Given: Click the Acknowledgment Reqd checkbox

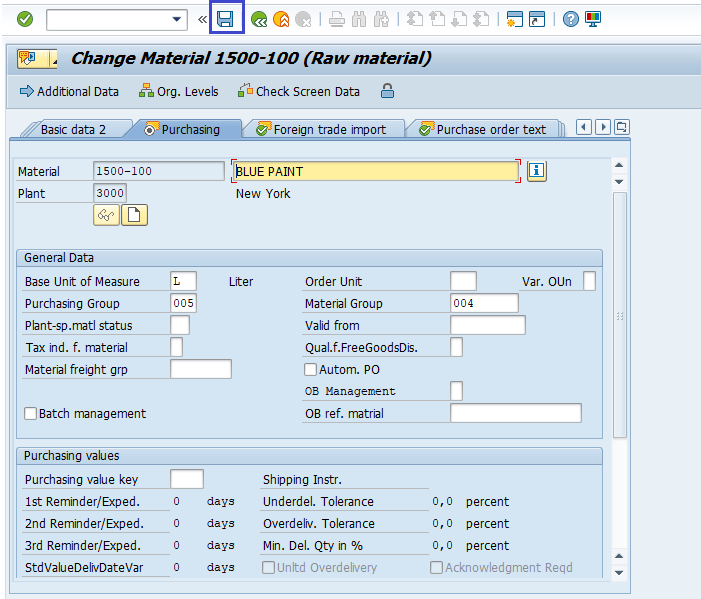Looking at the screenshot, I should pos(436,568).
